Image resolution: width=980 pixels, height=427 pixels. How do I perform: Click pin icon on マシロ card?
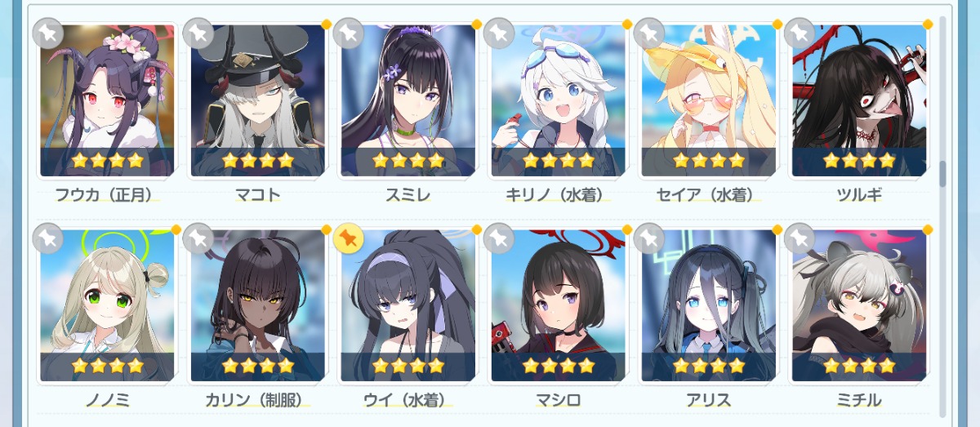tap(499, 239)
